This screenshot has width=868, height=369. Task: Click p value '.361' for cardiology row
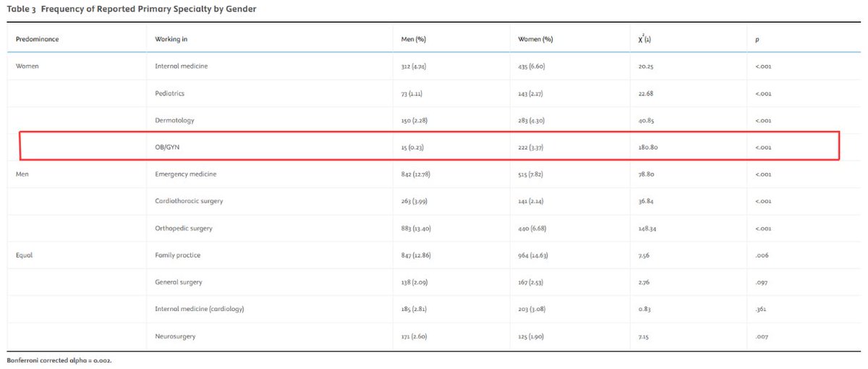[760, 309]
